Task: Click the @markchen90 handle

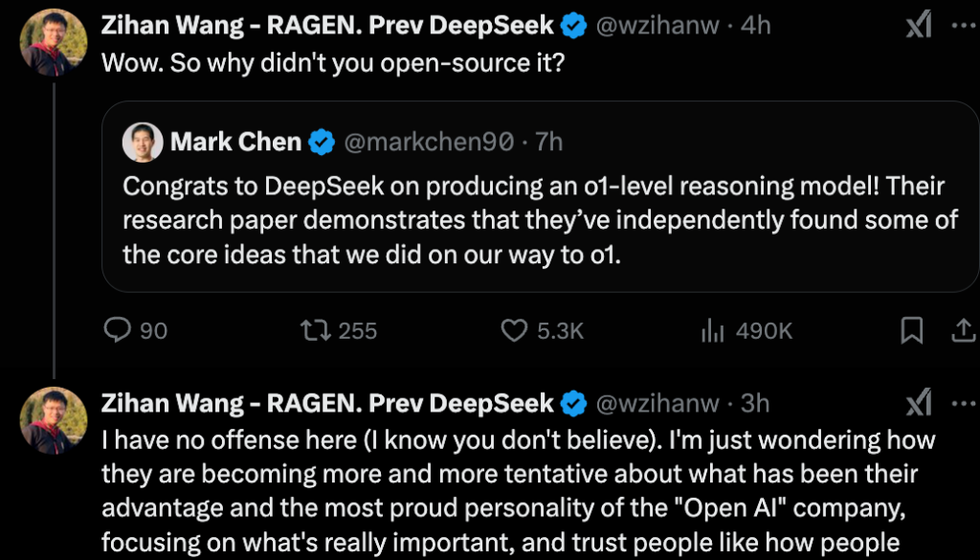Action: [429, 143]
